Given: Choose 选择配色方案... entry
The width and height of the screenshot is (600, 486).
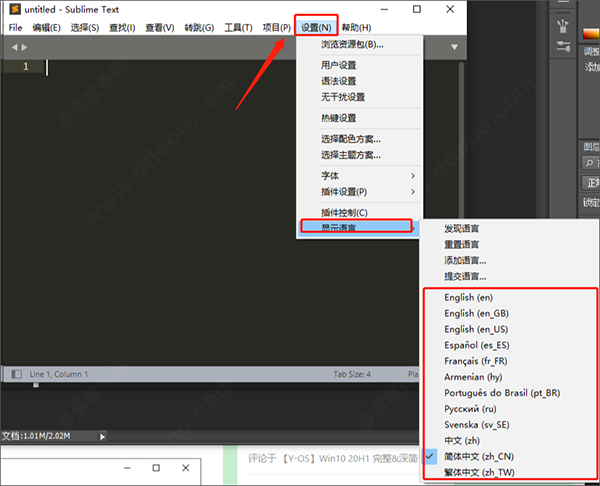Looking at the screenshot, I should click(x=360, y=139).
